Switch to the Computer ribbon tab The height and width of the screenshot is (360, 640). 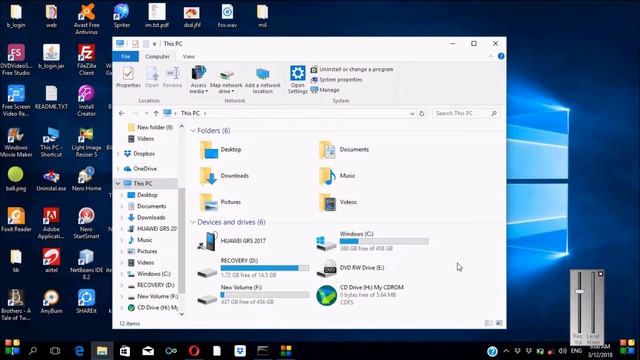(157, 56)
